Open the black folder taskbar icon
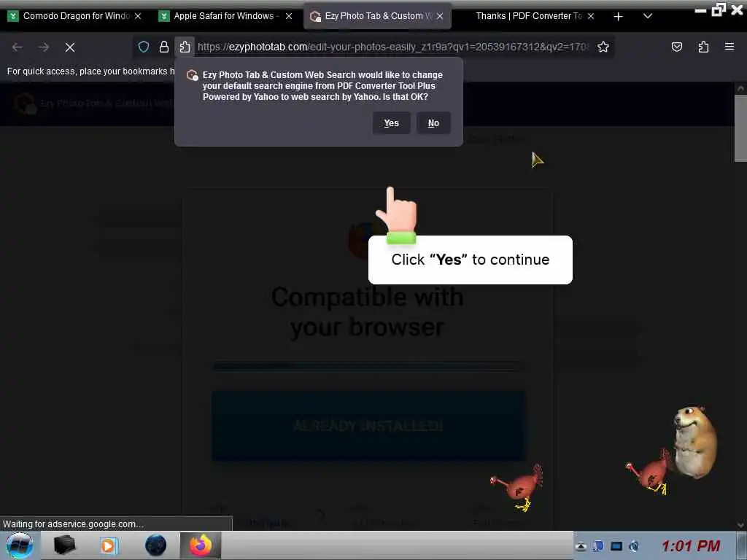 click(x=64, y=545)
